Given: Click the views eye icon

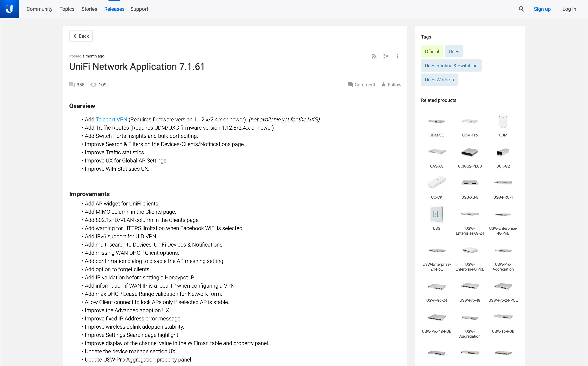Looking at the screenshot, I should tap(93, 85).
